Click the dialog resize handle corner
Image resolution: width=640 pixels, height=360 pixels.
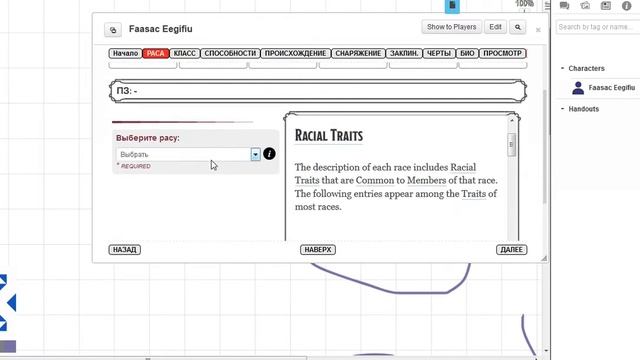point(544,258)
